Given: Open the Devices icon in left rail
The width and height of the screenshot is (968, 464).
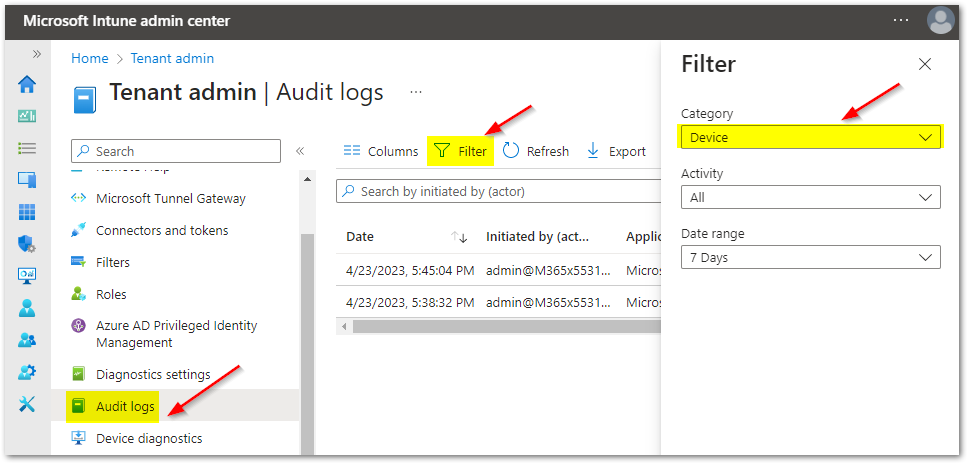Looking at the screenshot, I should [x=27, y=180].
